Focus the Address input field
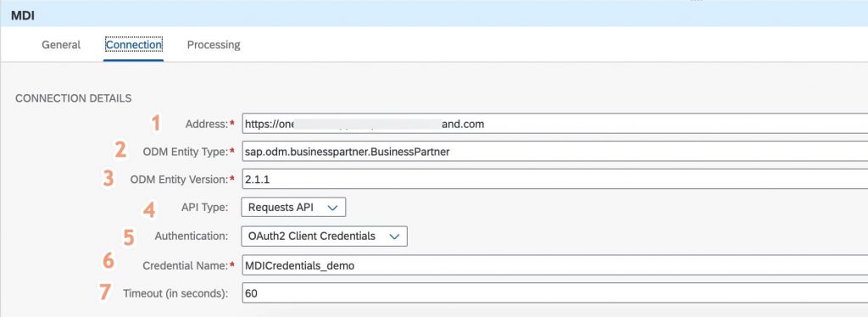868x317 pixels. click(554, 124)
